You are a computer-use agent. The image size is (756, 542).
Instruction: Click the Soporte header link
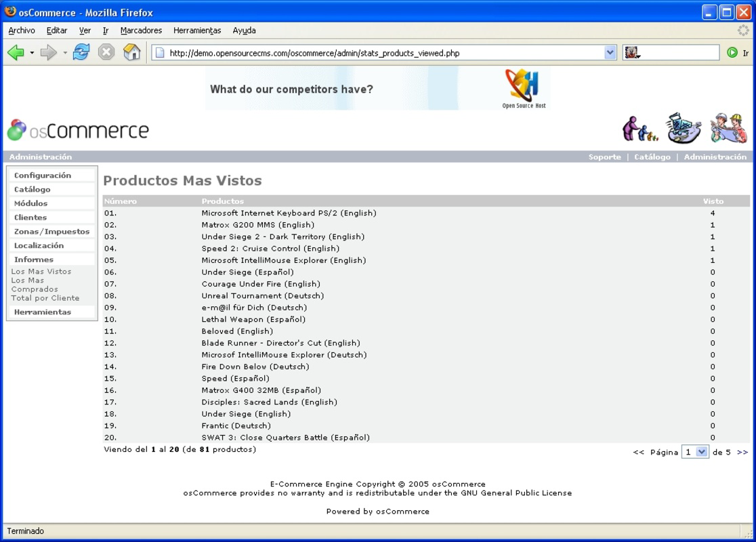pyautogui.click(x=605, y=157)
